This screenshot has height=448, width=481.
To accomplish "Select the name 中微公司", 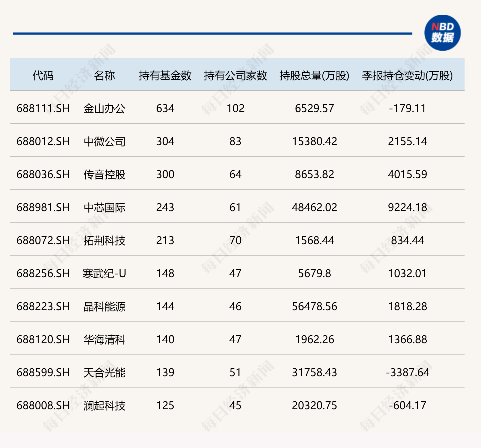I will click(104, 141).
